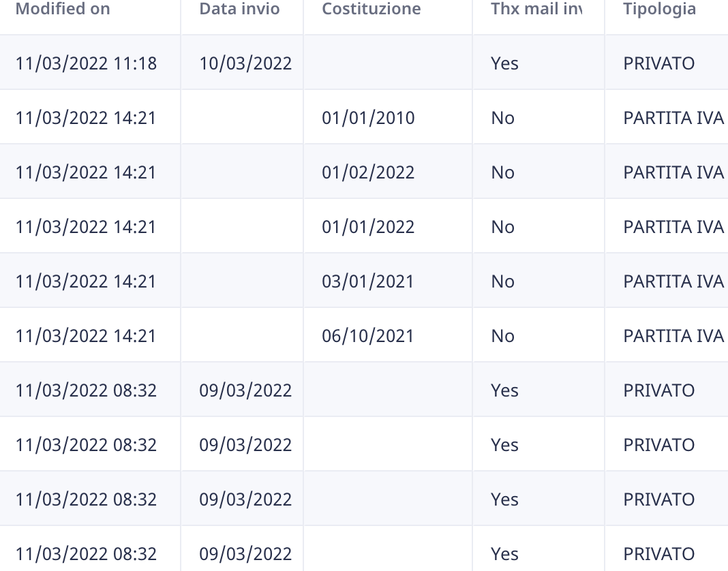The image size is (728, 571).
Task: Select the Costituzione date 03/01/2021
Action: (368, 281)
